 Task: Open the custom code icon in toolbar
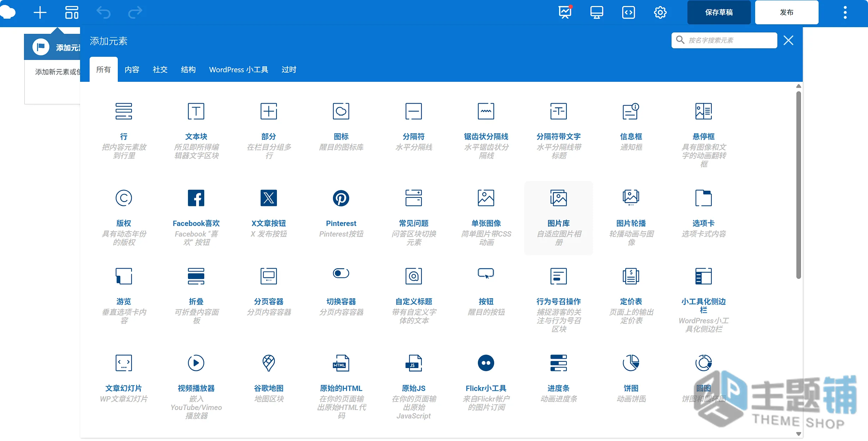point(629,12)
